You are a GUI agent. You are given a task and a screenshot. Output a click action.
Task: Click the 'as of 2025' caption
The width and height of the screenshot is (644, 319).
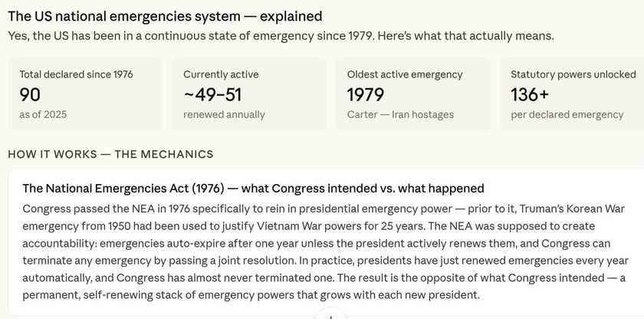point(44,114)
